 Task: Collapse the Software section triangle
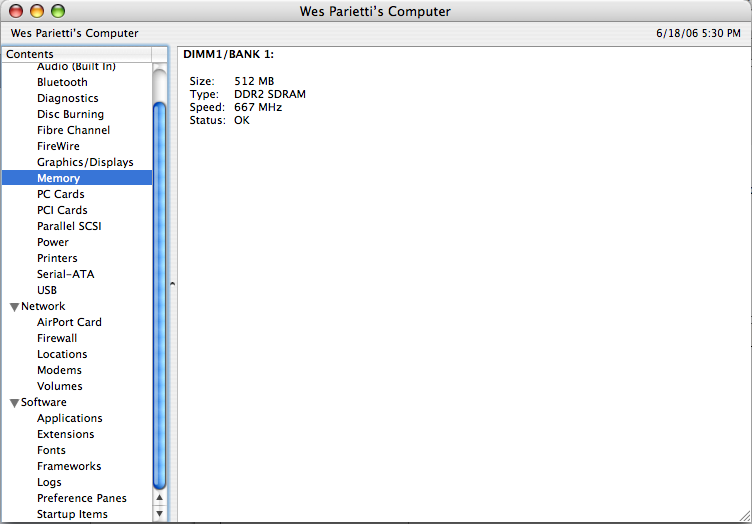[14, 403]
